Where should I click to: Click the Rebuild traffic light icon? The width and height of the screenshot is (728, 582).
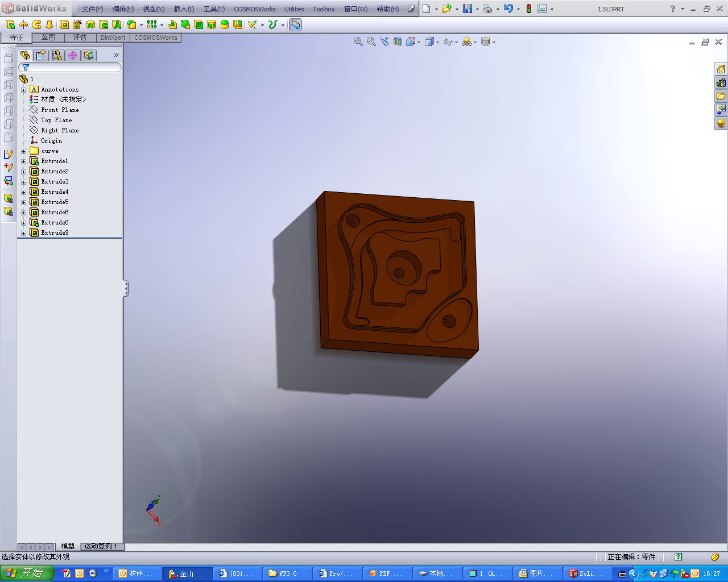click(529, 9)
